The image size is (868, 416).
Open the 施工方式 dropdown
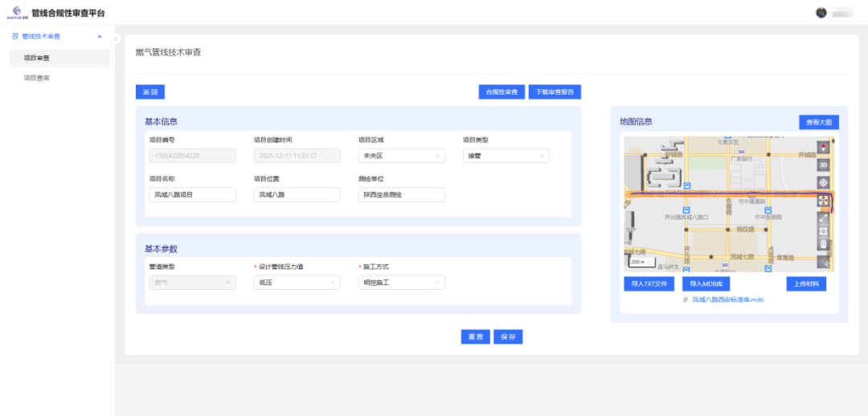click(401, 283)
